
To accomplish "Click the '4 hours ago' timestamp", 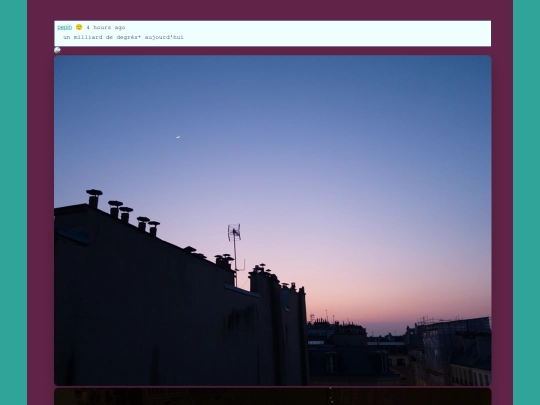I will pos(106,28).
